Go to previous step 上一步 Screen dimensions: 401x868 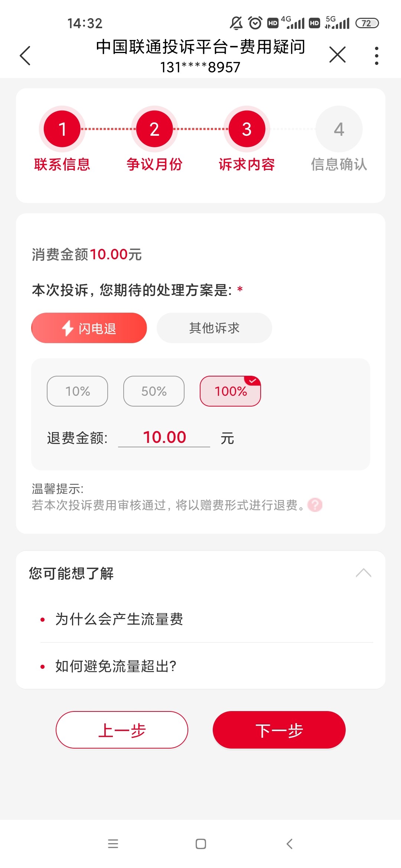[122, 730]
